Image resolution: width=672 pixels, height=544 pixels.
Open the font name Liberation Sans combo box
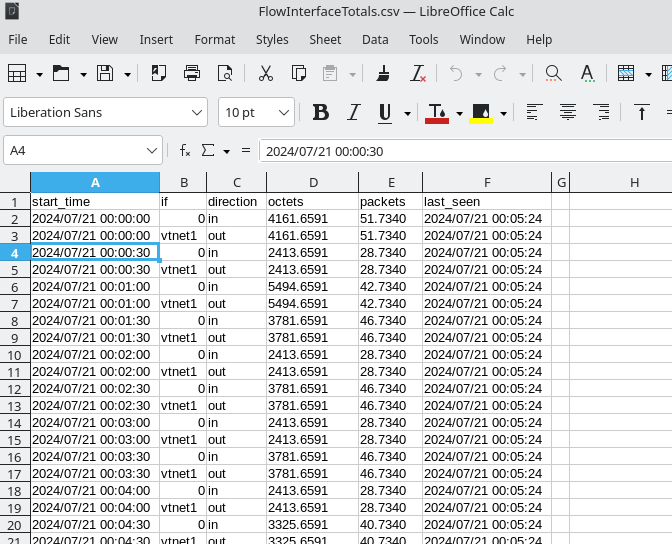pyautogui.click(x=105, y=112)
